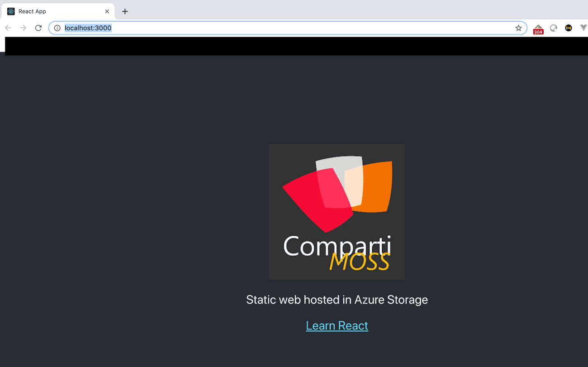Reload the localhost page
The height and width of the screenshot is (367, 588).
click(38, 28)
